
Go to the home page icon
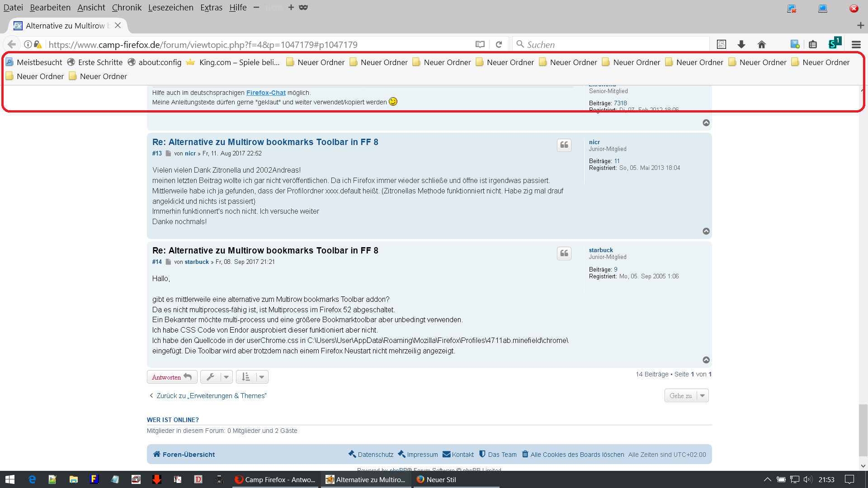pos(762,44)
